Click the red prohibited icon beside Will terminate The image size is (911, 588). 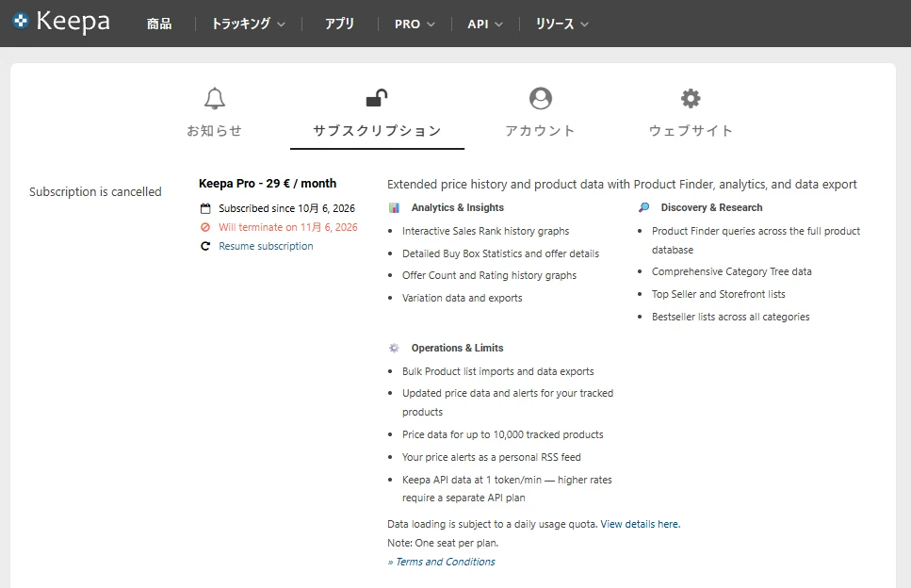[x=205, y=227]
